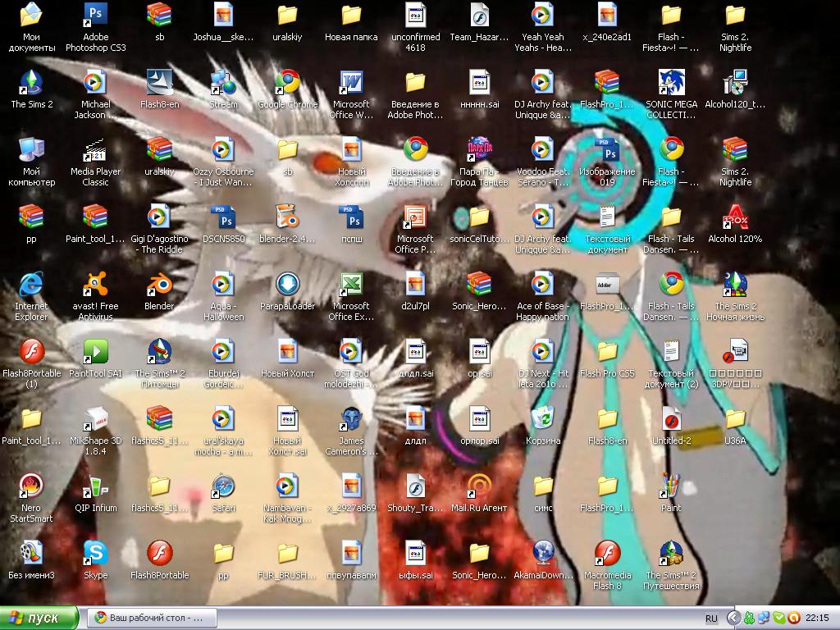Expand hidden tray icons with the chevron
840x630 pixels.
[x=733, y=619]
